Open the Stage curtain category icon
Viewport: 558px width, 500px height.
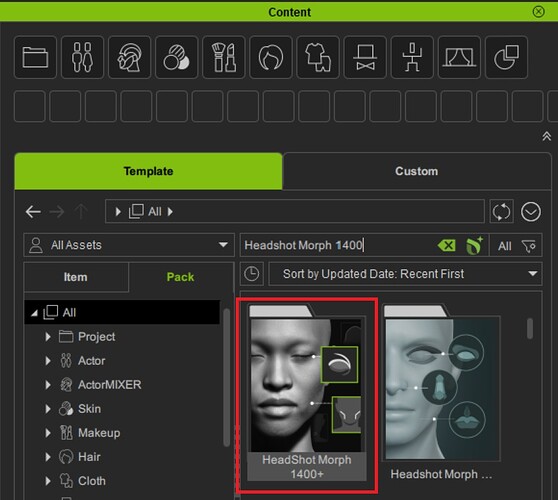459,57
